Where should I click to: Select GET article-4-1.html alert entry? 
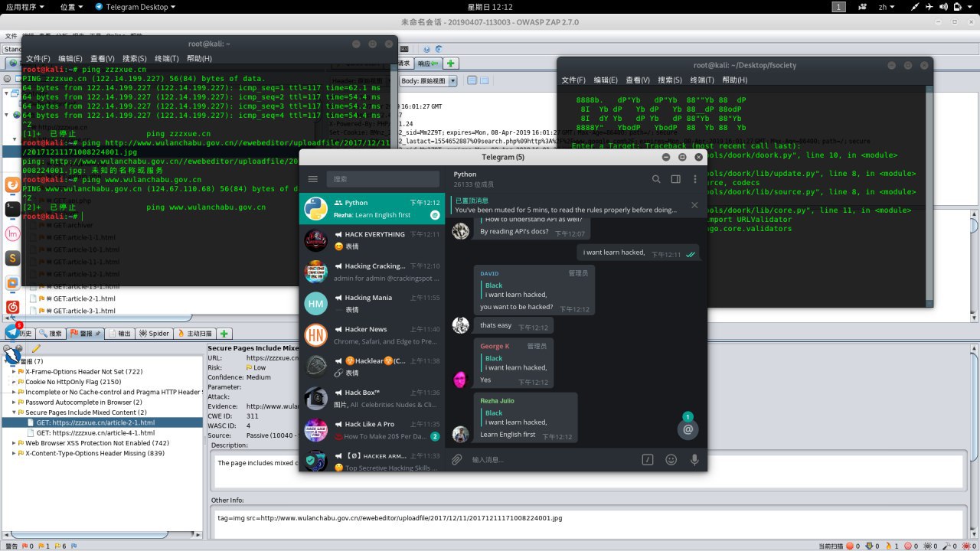(x=95, y=432)
